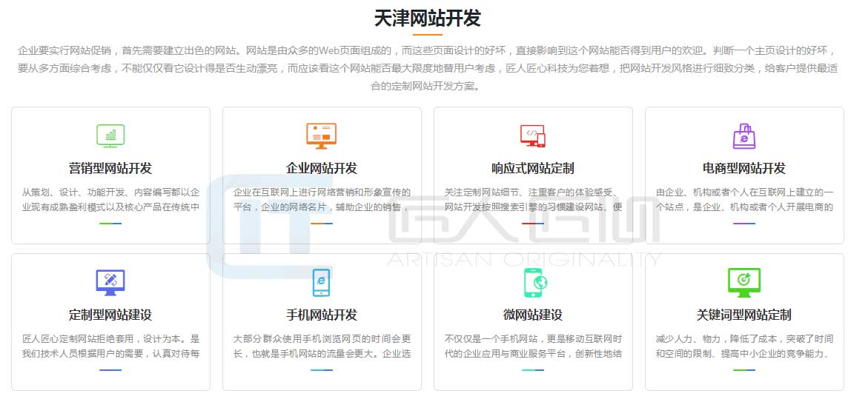
Task: Click the blue phone icon for 手机网站开发
Action: tap(322, 283)
